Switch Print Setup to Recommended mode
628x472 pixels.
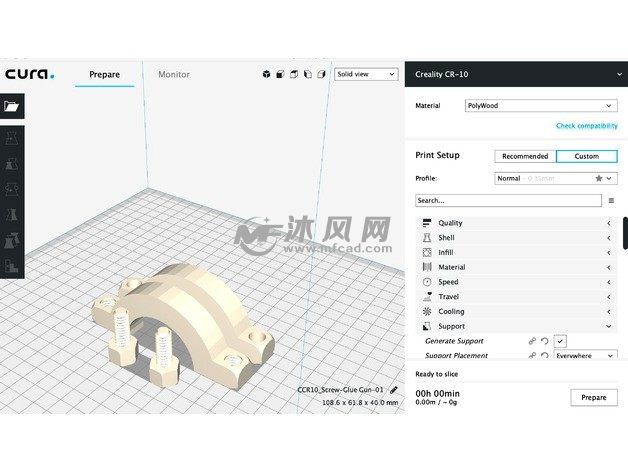point(525,156)
